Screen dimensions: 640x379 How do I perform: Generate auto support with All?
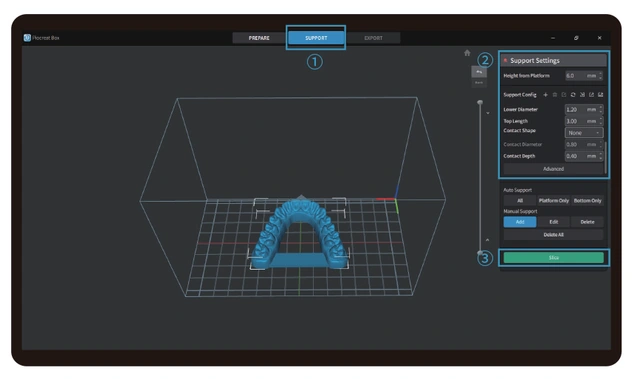pos(520,201)
